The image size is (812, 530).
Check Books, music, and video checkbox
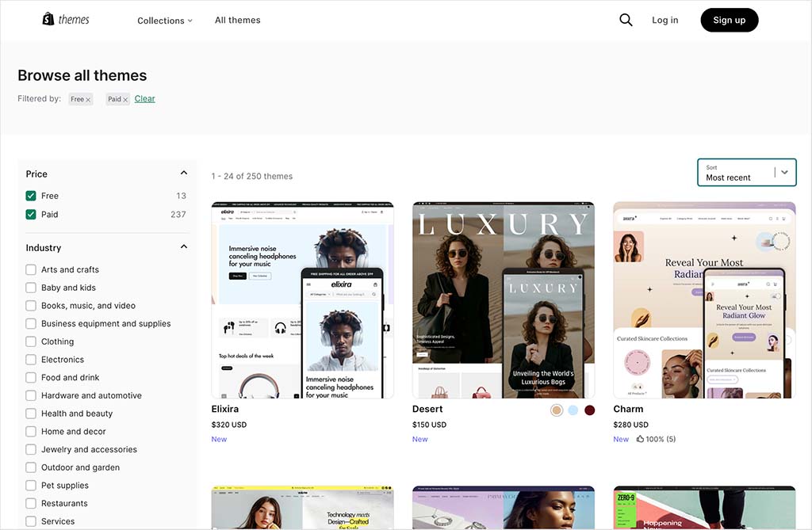tap(31, 306)
